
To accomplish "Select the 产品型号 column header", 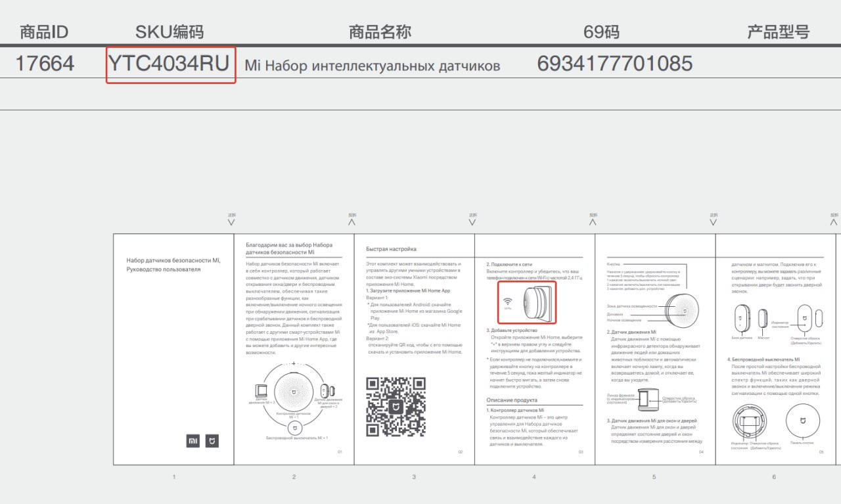I will click(x=779, y=32).
